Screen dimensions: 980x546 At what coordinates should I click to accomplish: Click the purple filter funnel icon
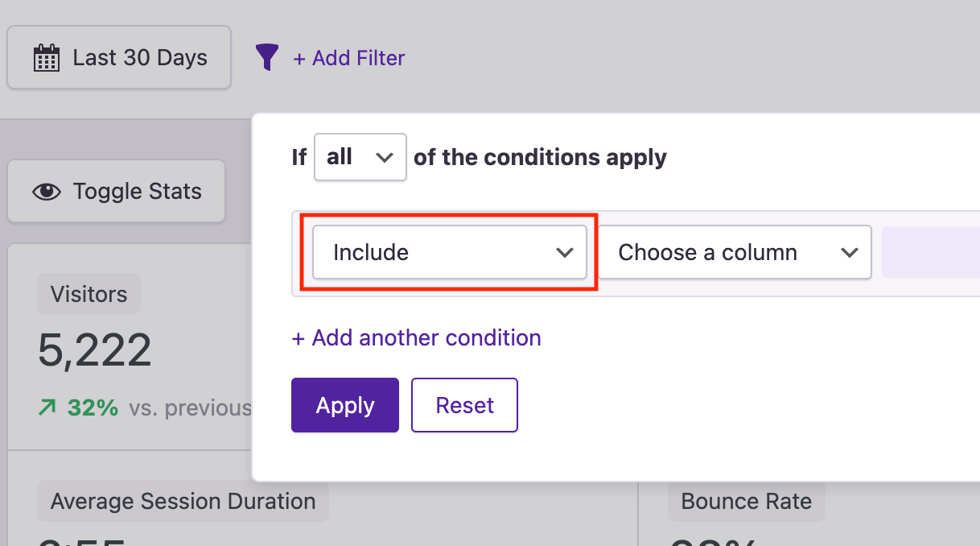266,57
